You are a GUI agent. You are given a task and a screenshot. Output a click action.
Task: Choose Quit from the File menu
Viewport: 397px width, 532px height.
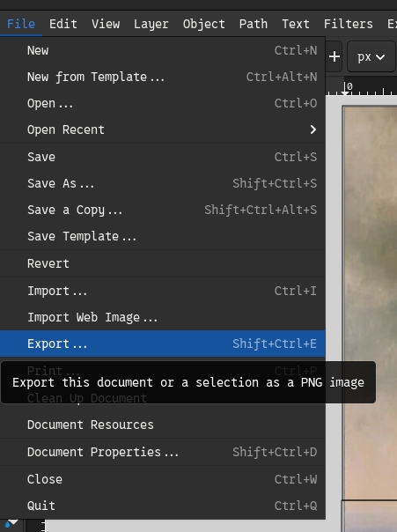click(162, 506)
